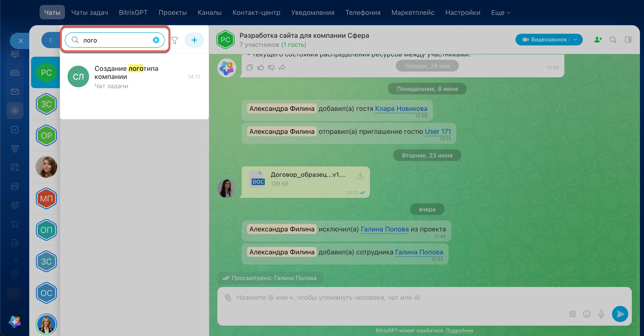Switch to the Чаты tab
644x336 pixels.
[52, 12]
